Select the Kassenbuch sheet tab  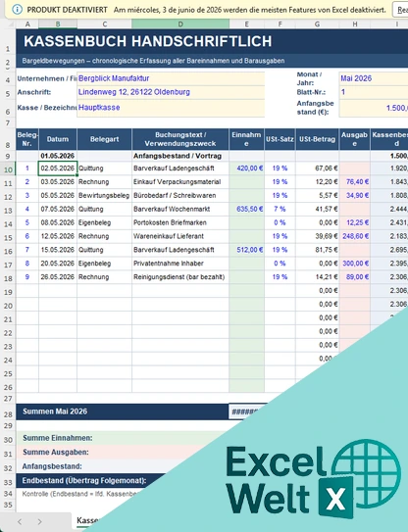pos(87,520)
